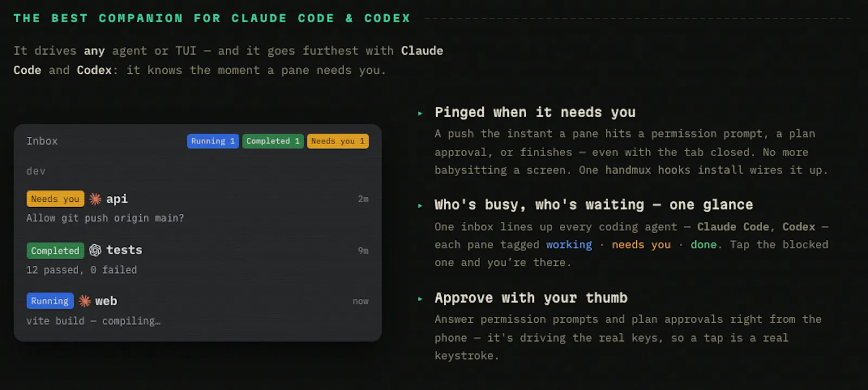Image resolution: width=868 pixels, height=390 pixels.
Task: Click 'vite build – compiling…' status text
Action: 93,321
